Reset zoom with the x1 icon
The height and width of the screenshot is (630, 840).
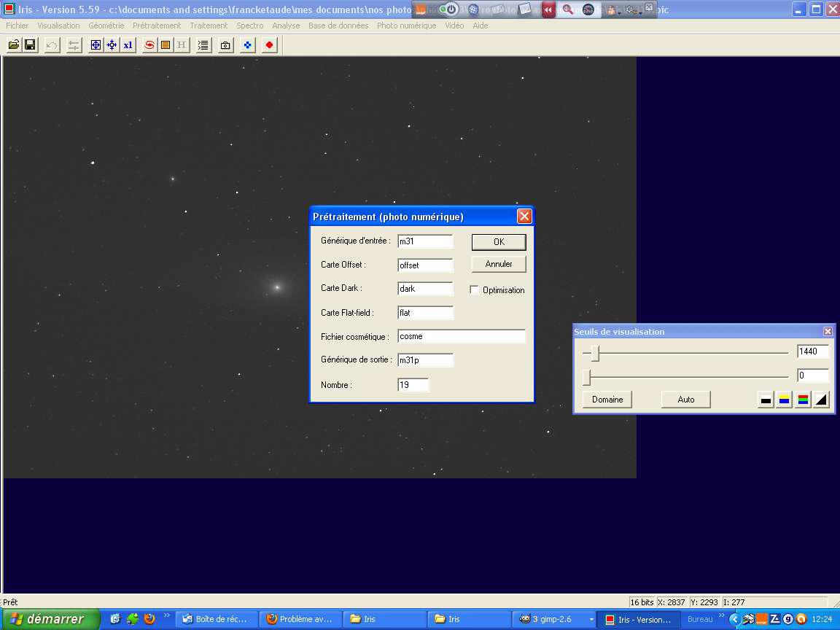[x=128, y=45]
